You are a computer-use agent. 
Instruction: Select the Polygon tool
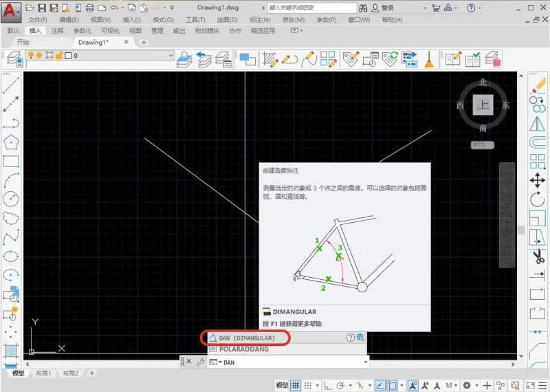(x=11, y=142)
